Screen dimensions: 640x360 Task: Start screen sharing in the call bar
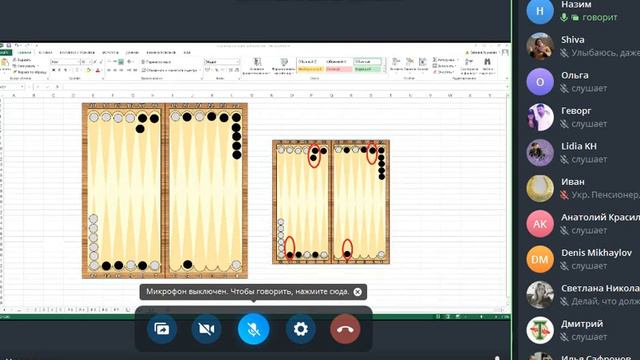coord(162,329)
